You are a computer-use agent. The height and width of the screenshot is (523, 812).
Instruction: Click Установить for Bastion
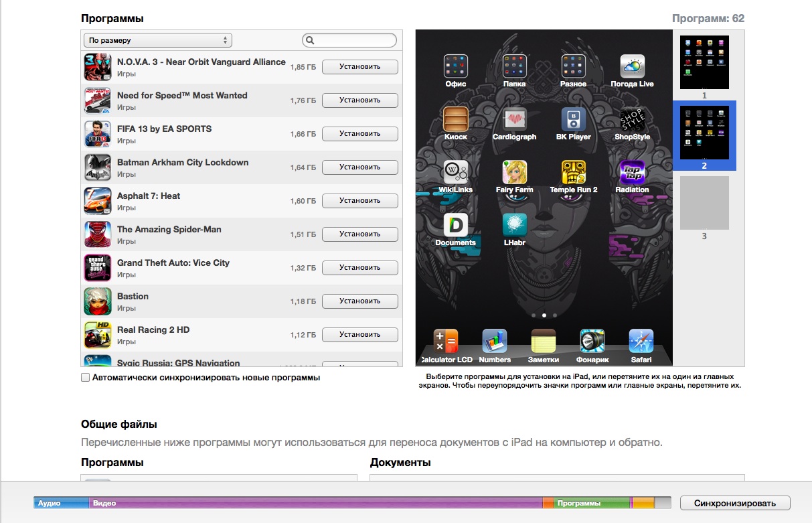coord(360,301)
